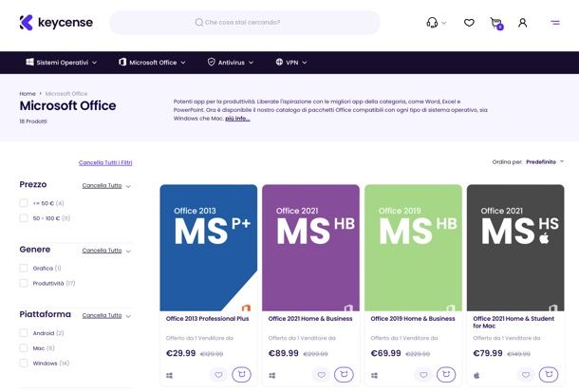Add Office 2021 Home & Business to wishlist
Screen dimensions: 579x392
click(x=321, y=375)
